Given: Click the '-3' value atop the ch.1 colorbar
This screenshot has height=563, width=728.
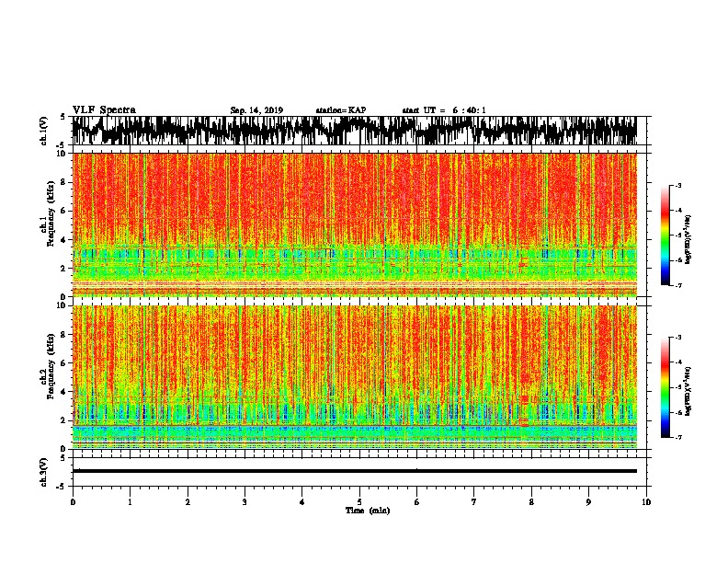Looking at the screenshot, I should click(x=678, y=185).
